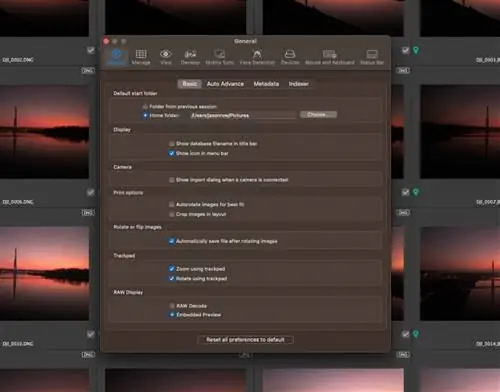
Task: Click the green map pin in the DJI_0002.DNG row
Action: click(x=416, y=50)
